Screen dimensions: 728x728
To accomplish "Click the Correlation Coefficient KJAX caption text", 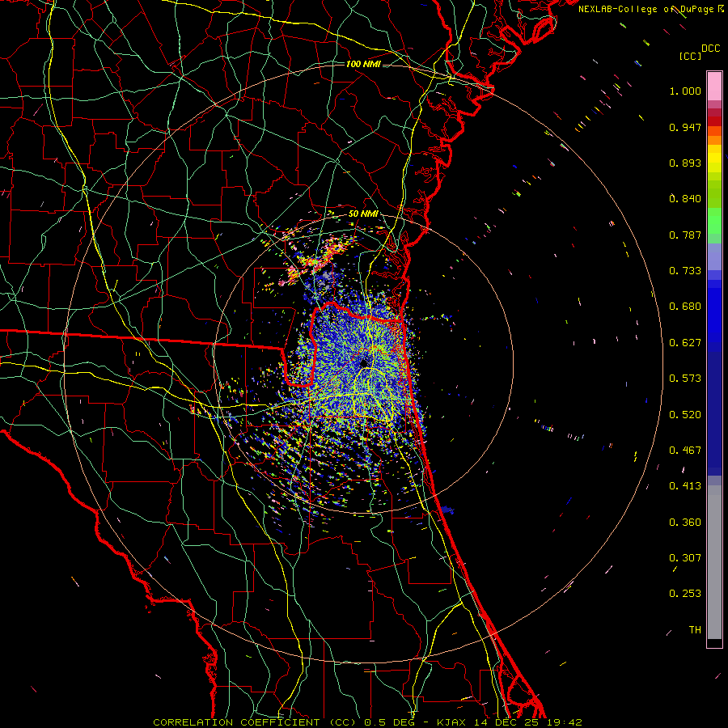I will pyautogui.click(x=367, y=722).
